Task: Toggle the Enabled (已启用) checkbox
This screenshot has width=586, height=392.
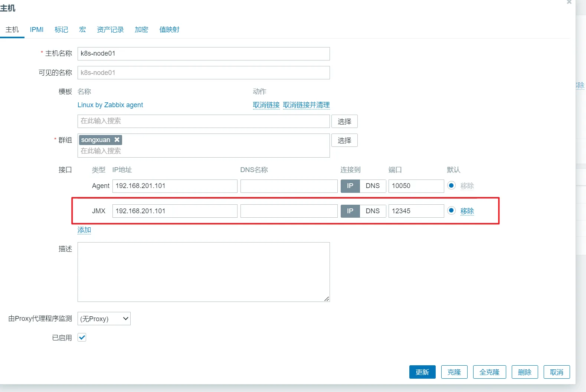Action: tap(82, 337)
